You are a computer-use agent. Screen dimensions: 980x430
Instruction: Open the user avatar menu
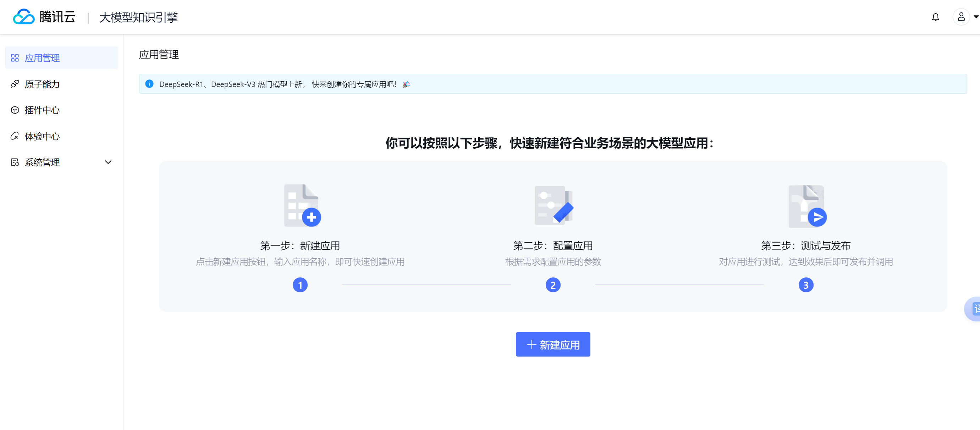tap(961, 17)
